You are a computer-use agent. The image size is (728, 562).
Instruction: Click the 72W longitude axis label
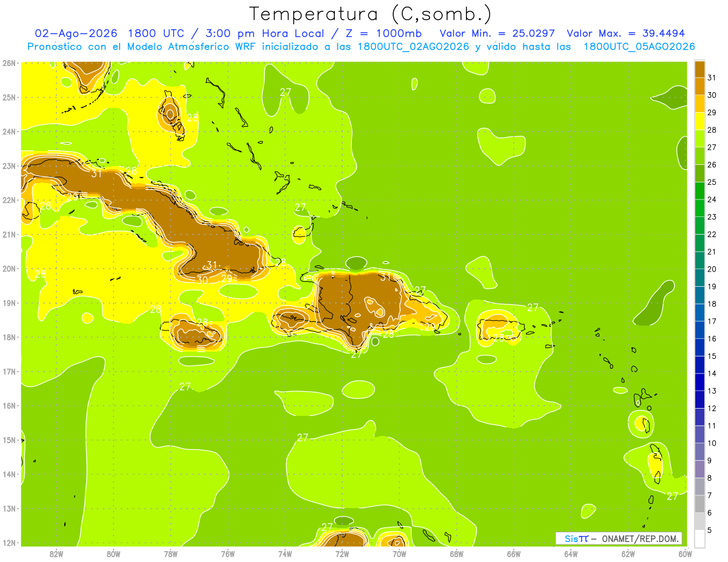coord(342,554)
